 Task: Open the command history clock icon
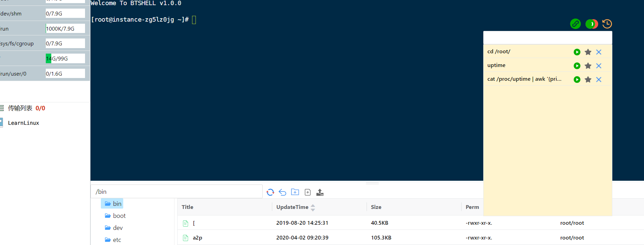pos(607,24)
